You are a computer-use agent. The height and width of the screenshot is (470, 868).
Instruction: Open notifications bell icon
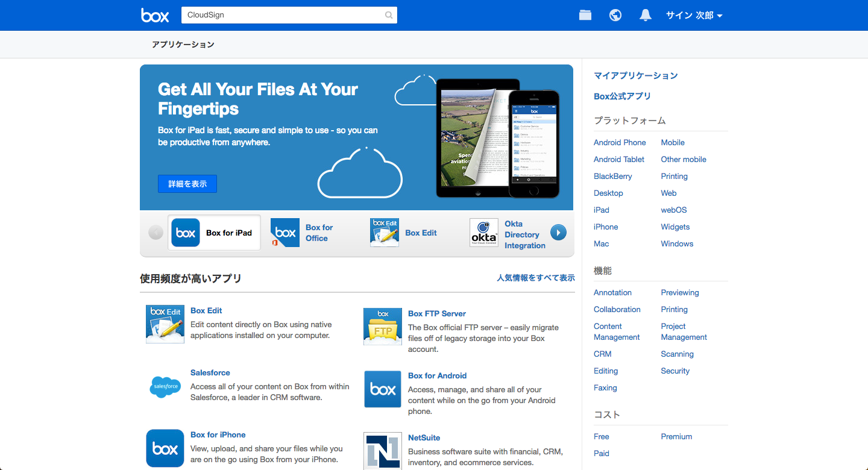[646, 15]
